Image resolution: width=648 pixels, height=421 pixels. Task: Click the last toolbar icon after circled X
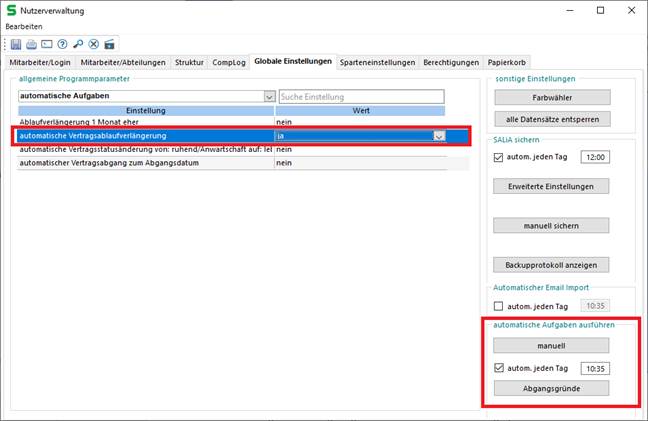point(109,44)
